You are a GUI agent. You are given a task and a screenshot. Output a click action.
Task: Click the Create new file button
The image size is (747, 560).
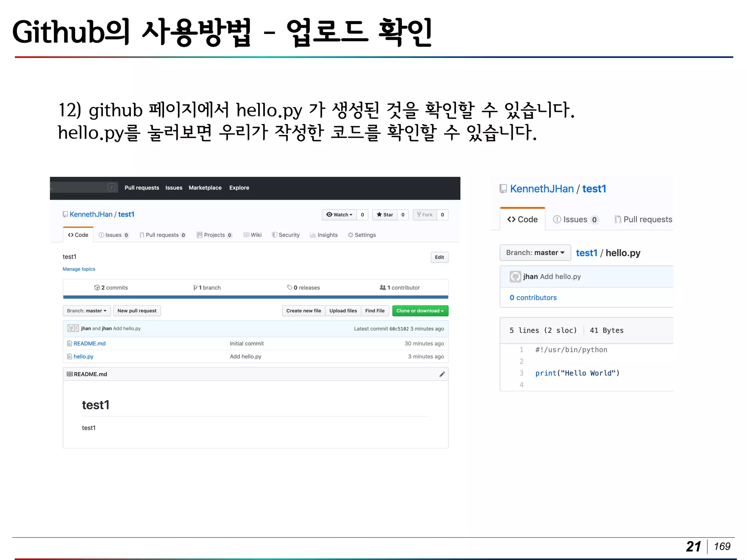[x=303, y=311]
